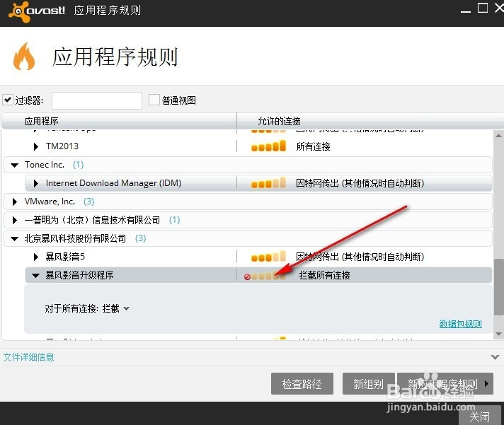Screen dimensions: 504x425
Task: Expand Internet Download Manager (IDM) details
Action: [35, 183]
